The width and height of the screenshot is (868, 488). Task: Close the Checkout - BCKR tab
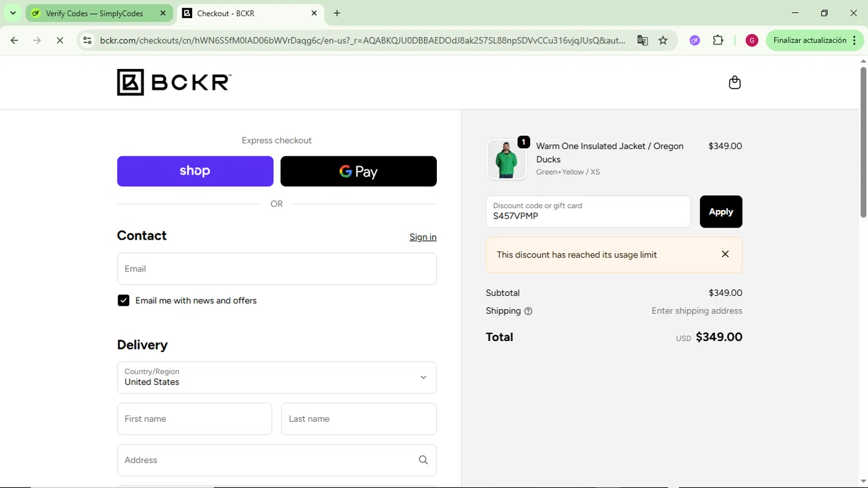click(x=314, y=13)
